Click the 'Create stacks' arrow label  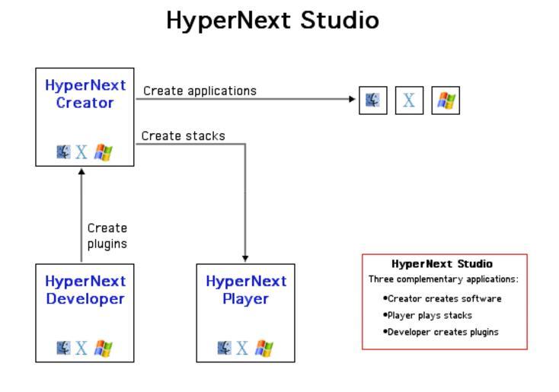pos(183,136)
